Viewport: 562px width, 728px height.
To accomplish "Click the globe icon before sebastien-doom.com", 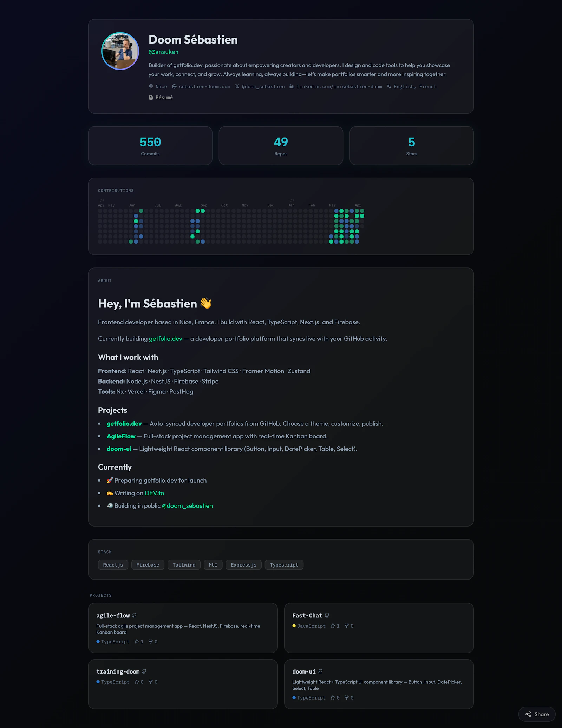I will [174, 86].
